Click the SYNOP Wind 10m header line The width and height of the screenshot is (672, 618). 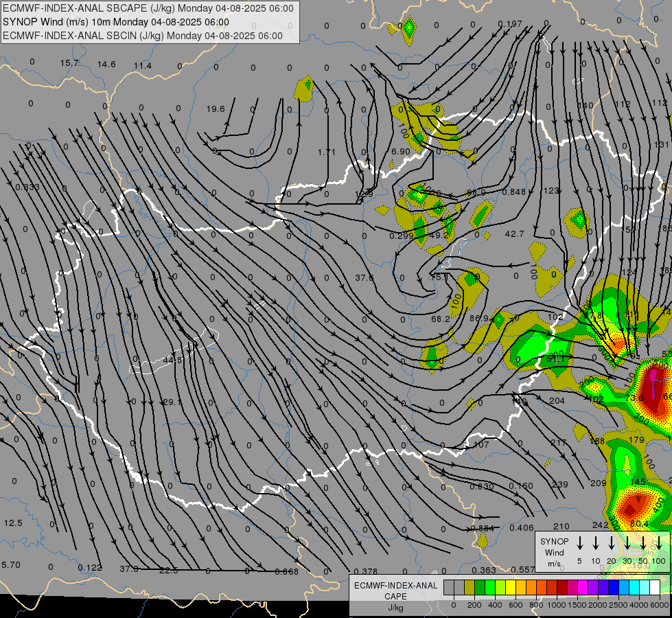[x=116, y=22]
